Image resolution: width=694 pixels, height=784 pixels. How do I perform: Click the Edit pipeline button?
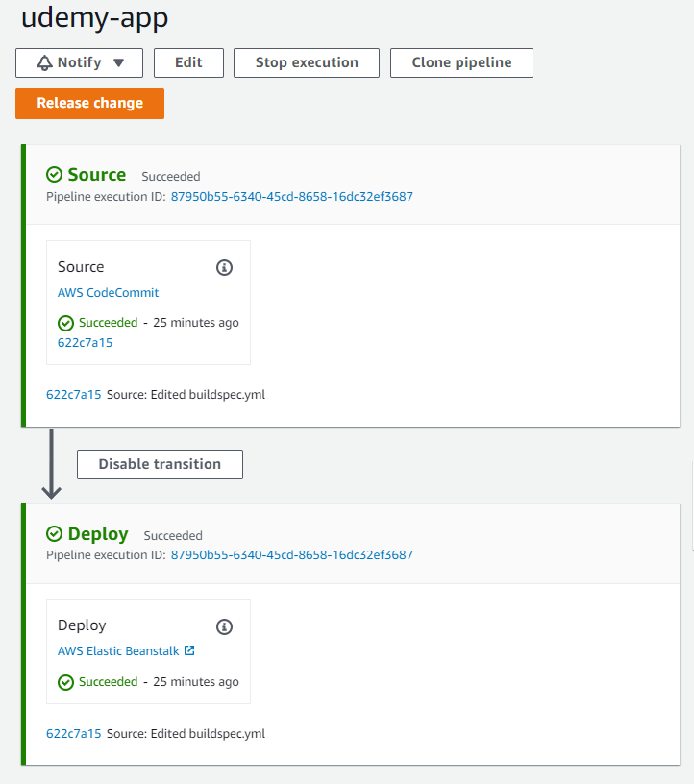[x=188, y=63]
